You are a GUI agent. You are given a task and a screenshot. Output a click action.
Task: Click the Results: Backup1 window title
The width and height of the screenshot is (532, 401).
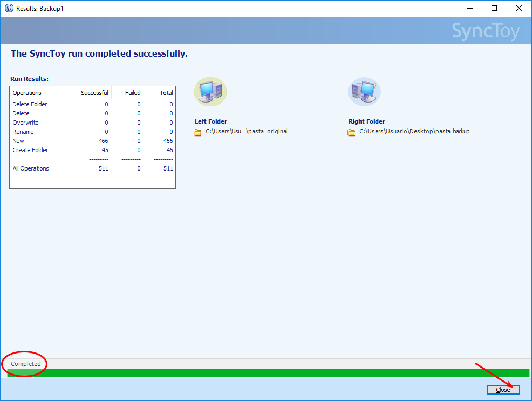pyautogui.click(x=40, y=9)
